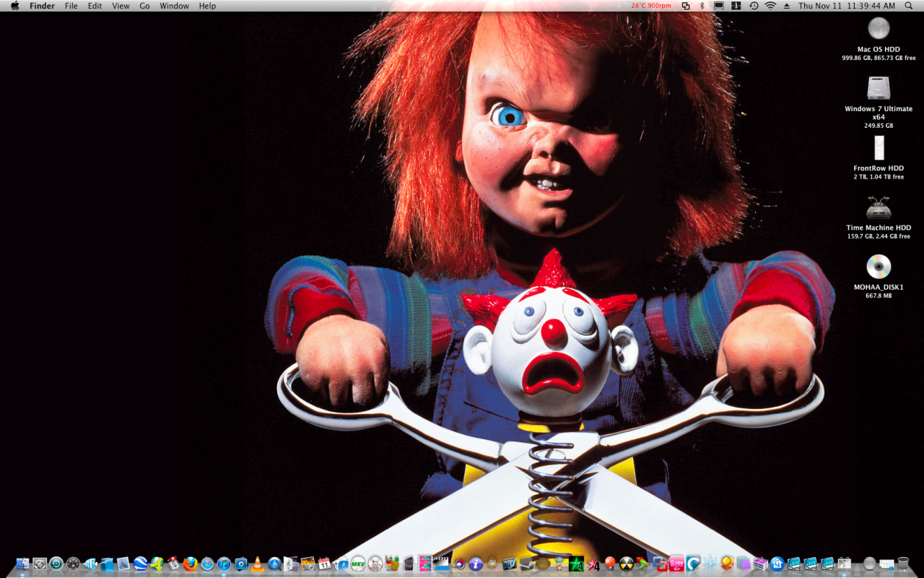Open the Burn radiation symbol icon
924x578 pixels.
(x=627, y=564)
